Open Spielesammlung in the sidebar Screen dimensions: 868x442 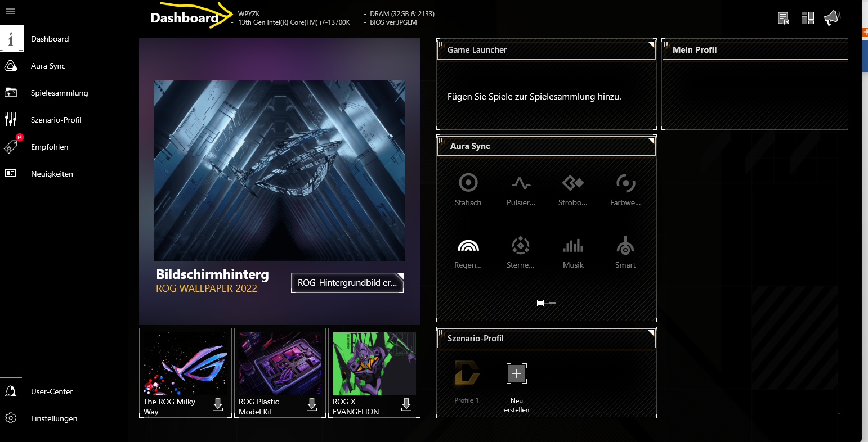60,93
